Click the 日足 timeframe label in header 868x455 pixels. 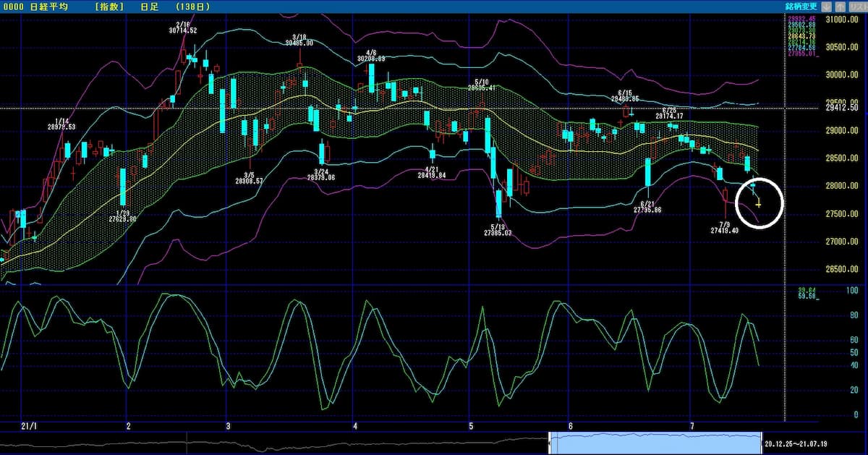pos(148,7)
